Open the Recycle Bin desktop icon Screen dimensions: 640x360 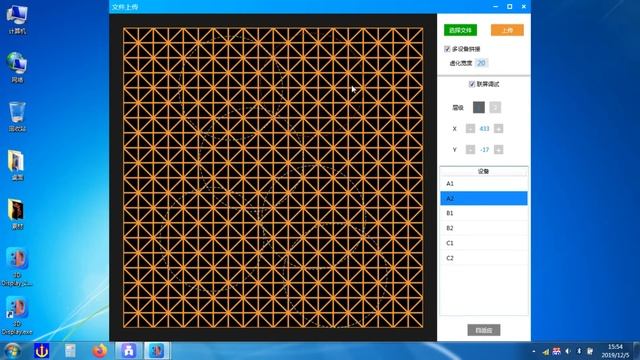point(17,117)
